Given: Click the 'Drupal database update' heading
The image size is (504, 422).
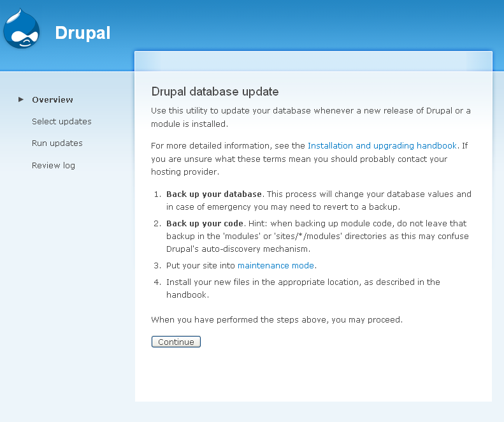Looking at the screenshot, I should point(215,92).
